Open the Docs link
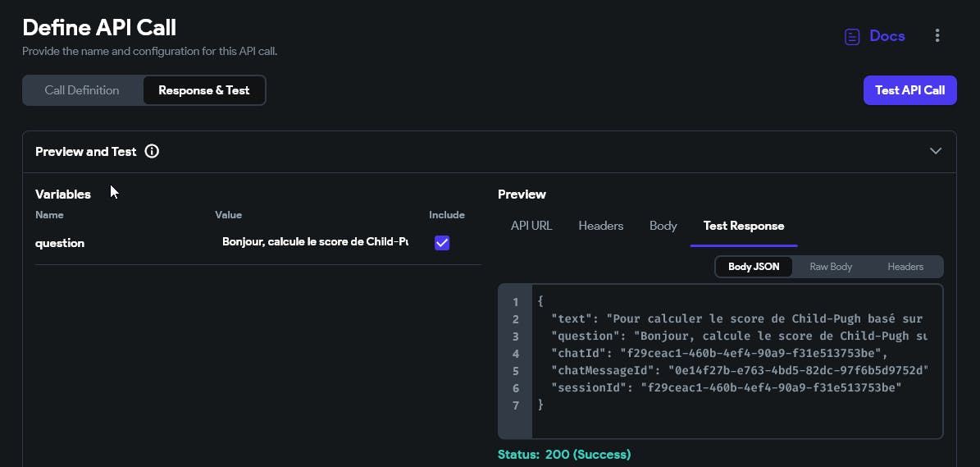Screen dimensions: 980x467 [887, 36]
